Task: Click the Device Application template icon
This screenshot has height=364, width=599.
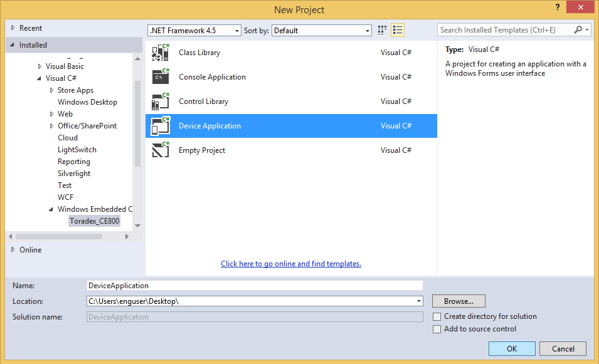Action: coord(161,125)
